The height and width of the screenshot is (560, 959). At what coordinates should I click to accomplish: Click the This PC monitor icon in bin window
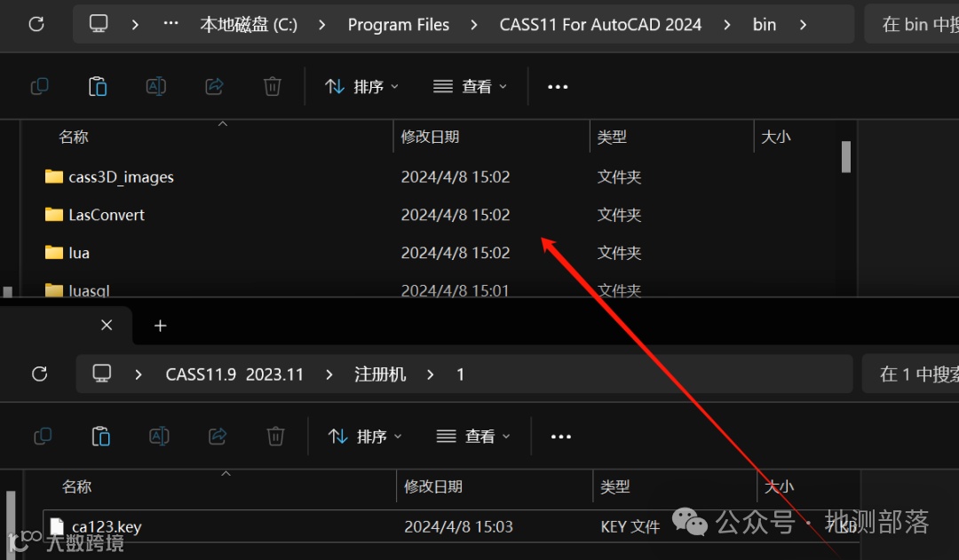(99, 24)
